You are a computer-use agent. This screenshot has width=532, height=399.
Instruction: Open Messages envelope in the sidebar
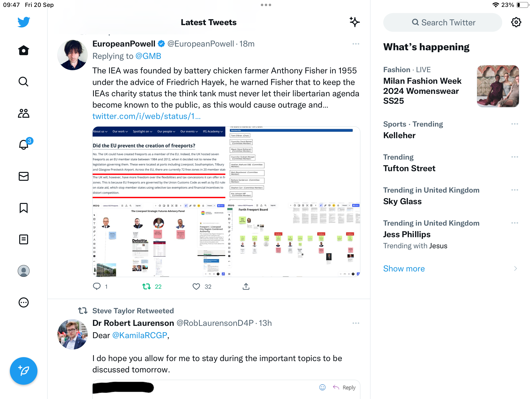(24, 176)
